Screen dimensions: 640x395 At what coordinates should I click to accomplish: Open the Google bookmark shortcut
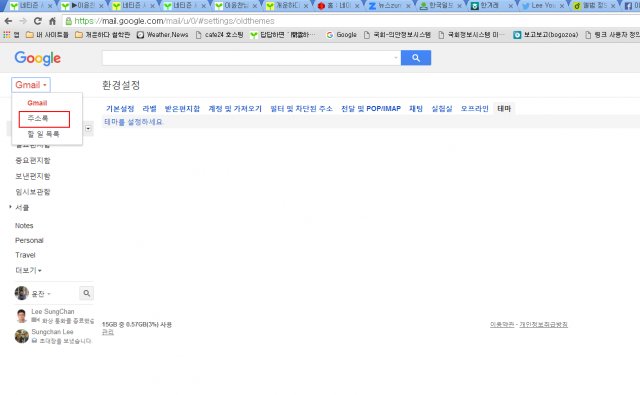pos(342,35)
